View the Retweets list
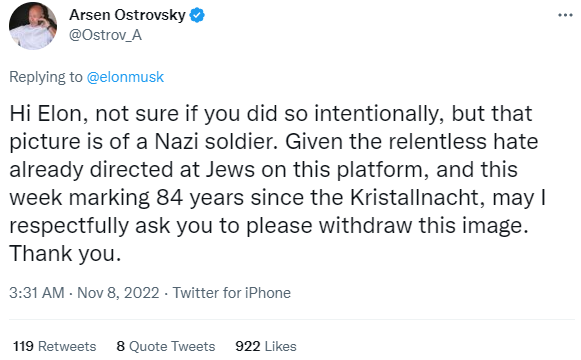The height and width of the screenshot is (360, 581). tap(67, 346)
